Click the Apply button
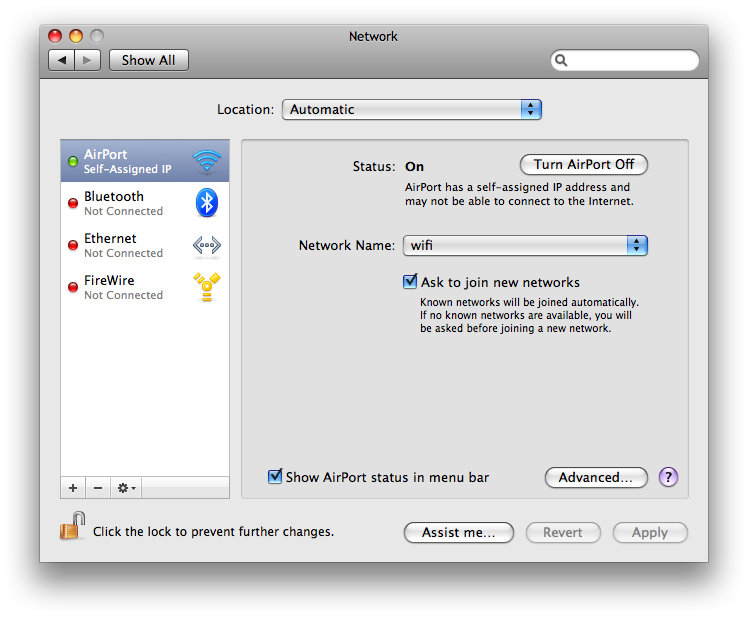 (x=650, y=532)
